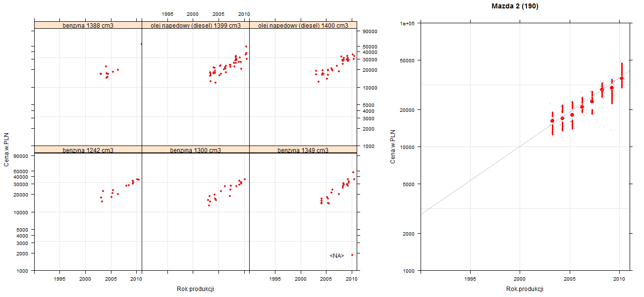This screenshot has width=644, height=297.
Task: Click the "1000" tick label on the Mazda 2 chart
Action: click(410, 271)
